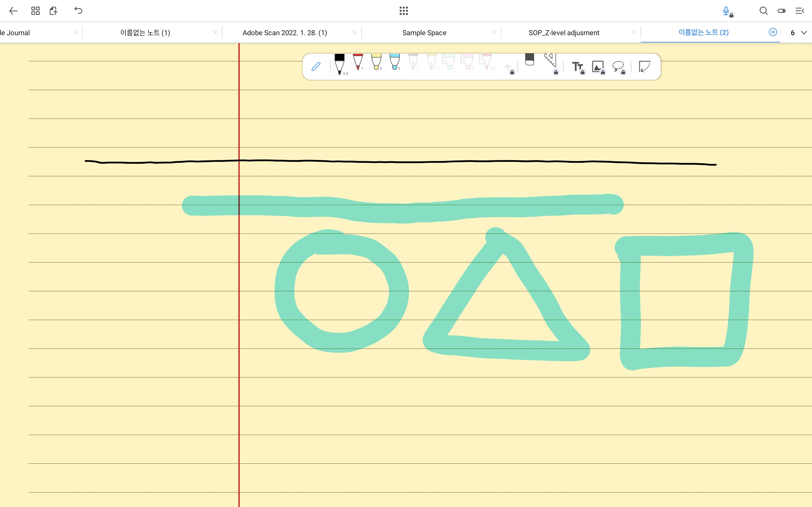Activate the eraser tool
This screenshot has height=507, width=812.
[529, 60]
